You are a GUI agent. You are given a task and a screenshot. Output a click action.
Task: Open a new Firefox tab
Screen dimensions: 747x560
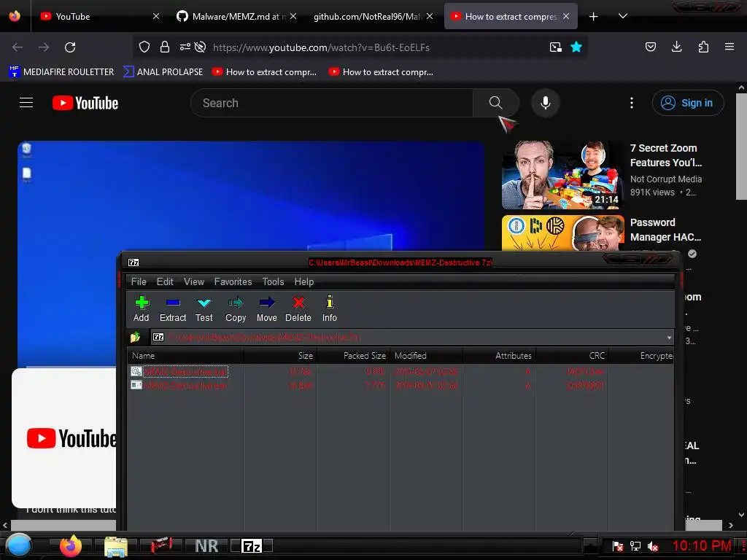[x=594, y=17]
